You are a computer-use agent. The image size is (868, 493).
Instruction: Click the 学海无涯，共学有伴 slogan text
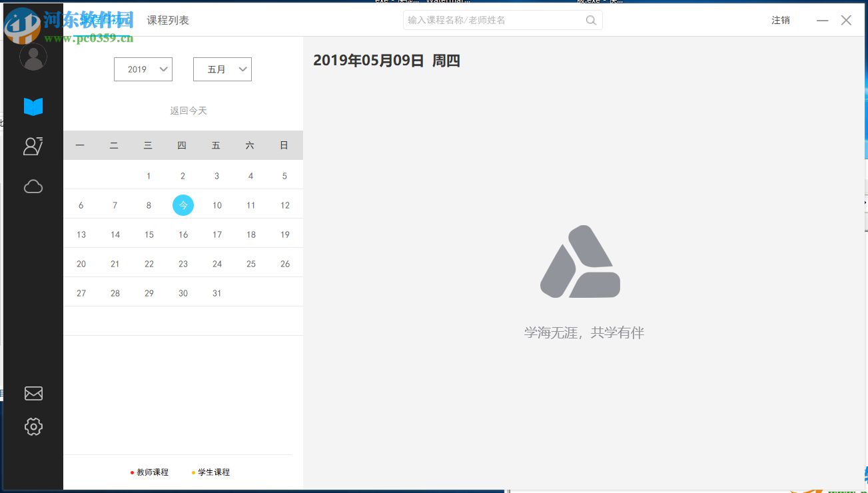pyautogui.click(x=584, y=332)
